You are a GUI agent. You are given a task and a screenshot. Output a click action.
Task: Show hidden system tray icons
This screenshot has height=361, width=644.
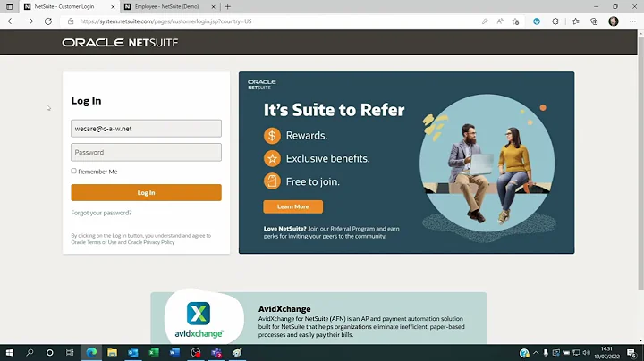tap(536, 353)
